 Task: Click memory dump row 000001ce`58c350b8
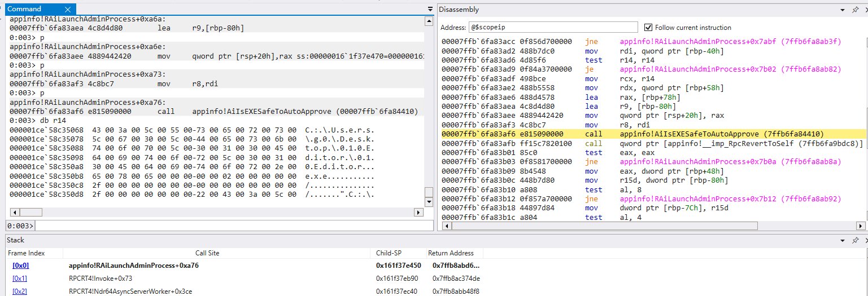point(191,176)
